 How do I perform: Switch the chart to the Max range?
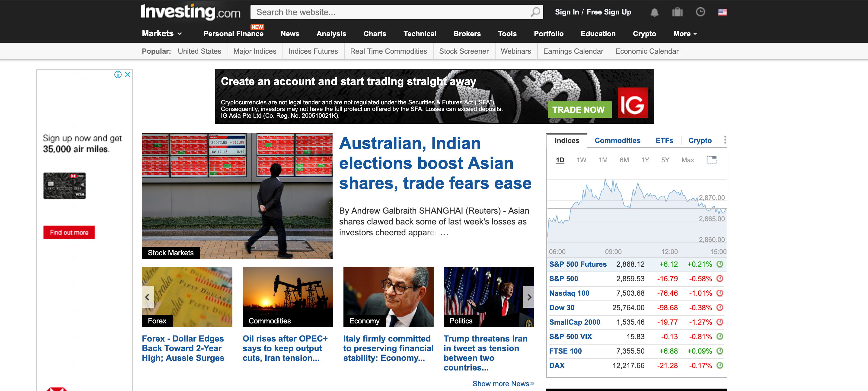coord(688,160)
